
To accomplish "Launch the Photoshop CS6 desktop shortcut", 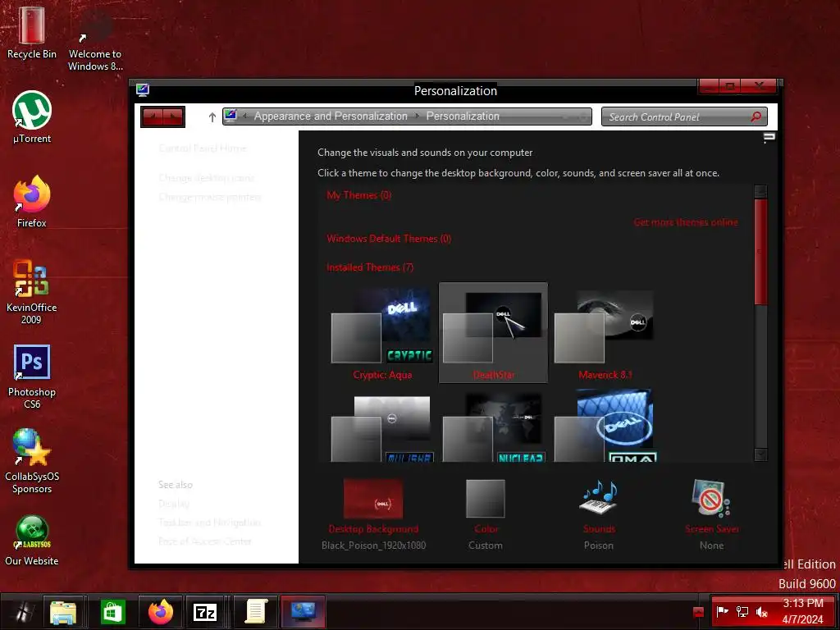I will click(x=32, y=377).
